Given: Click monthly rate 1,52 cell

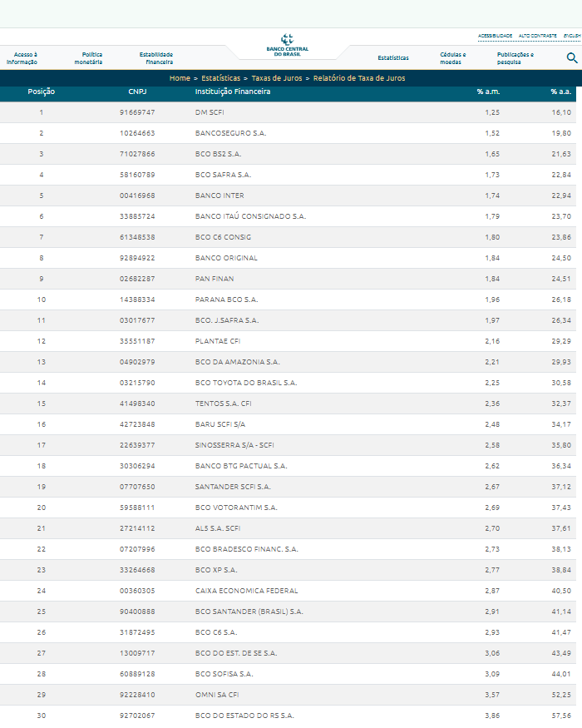Looking at the screenshot, I should [492, 133].
